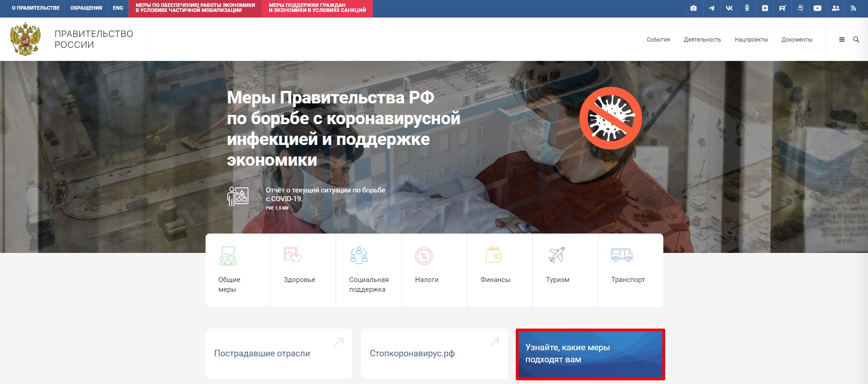This screenshot has height=384, width=868.
Task: Go to the Документы section
Action: pos(797,40)
